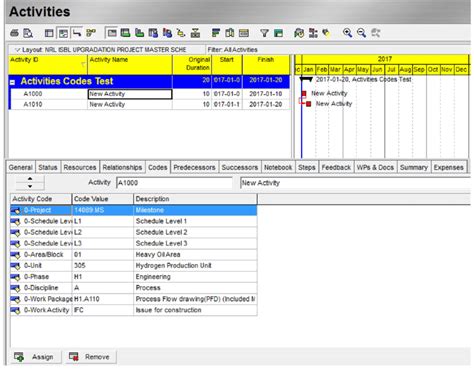This screenshot has height=373, width=474.
Task: Open the WPs & Docs tab
Action: [x=375, y=167]
